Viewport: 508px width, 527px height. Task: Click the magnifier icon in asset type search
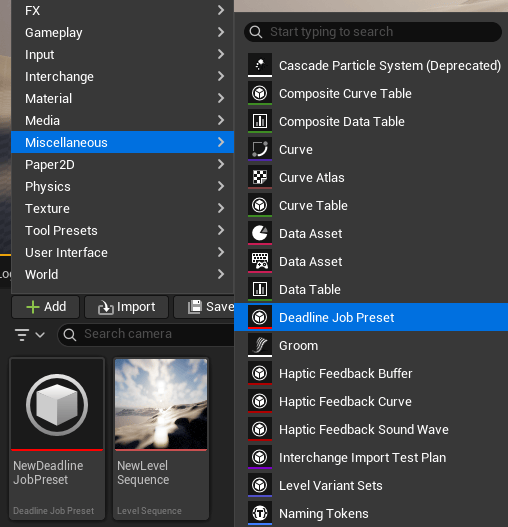tap(256, 32)
